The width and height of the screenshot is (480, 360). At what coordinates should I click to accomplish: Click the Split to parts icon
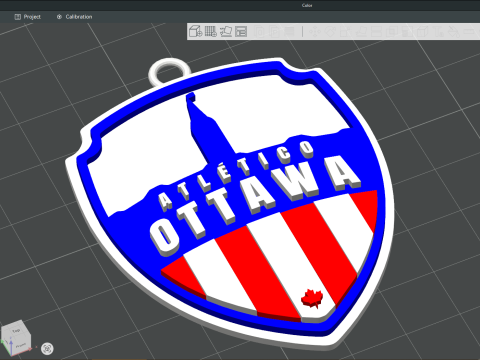[x=275, y=31]
